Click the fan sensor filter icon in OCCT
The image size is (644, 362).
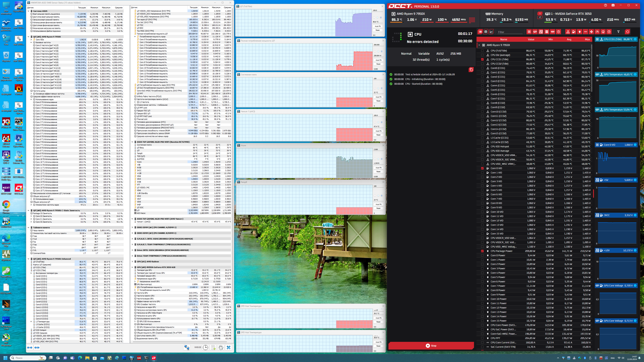591,32
